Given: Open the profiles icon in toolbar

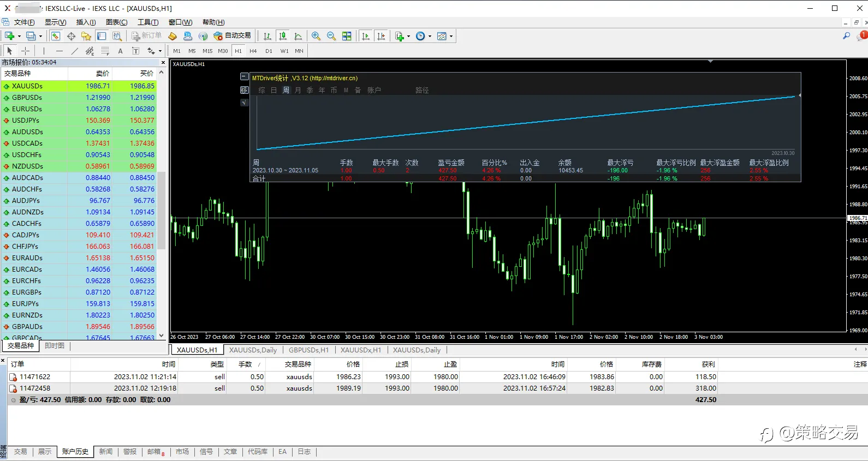Looking at the screenshot, I should (x=31, y=36).
